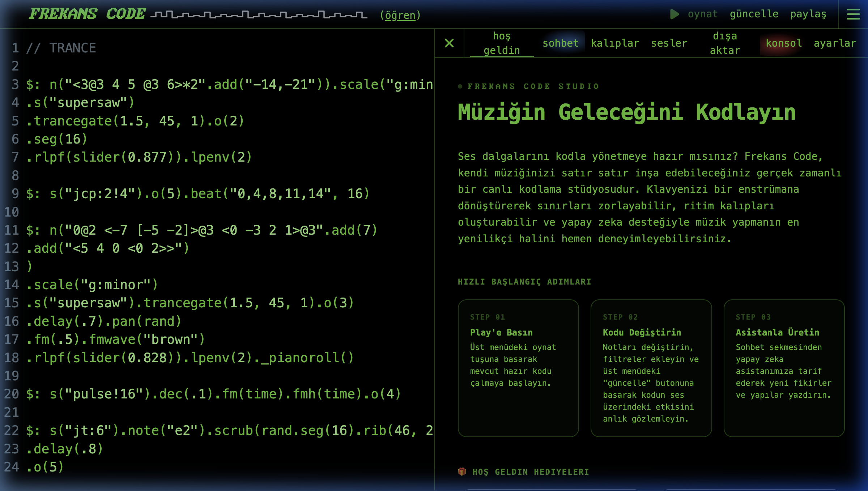868x491 pixels.
Task: Select the Step 02 Kodu Değiştirin card
Action: pos(651,368)
